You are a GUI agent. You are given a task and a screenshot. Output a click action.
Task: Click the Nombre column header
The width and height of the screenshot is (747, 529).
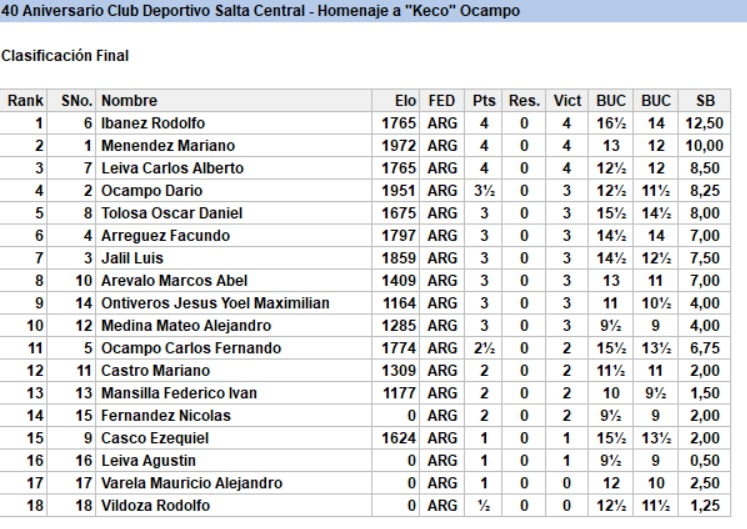(129, 101)
